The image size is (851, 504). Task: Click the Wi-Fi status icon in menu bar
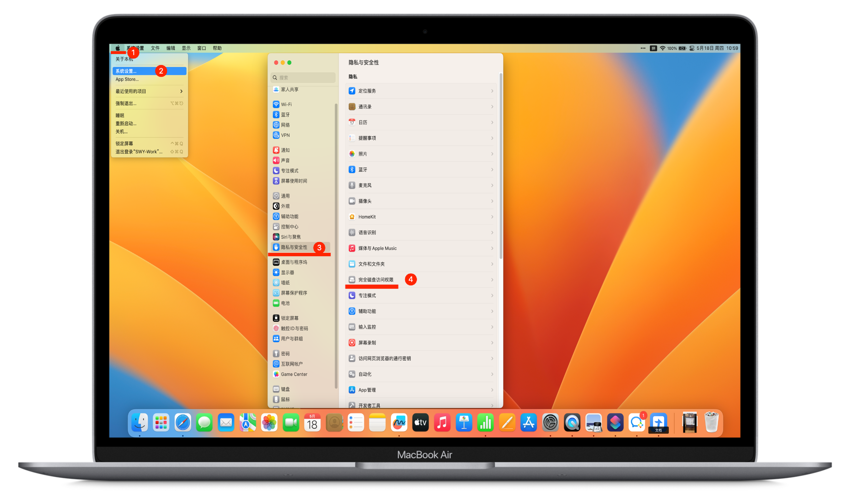pos(662,48)
